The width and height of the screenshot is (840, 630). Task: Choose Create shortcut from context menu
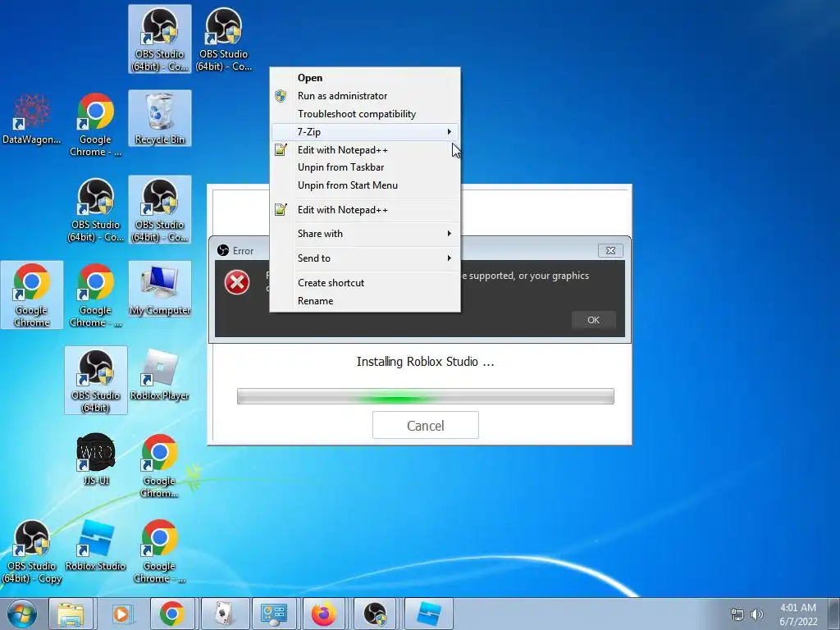pyautogui.click(x=365, y=283)
